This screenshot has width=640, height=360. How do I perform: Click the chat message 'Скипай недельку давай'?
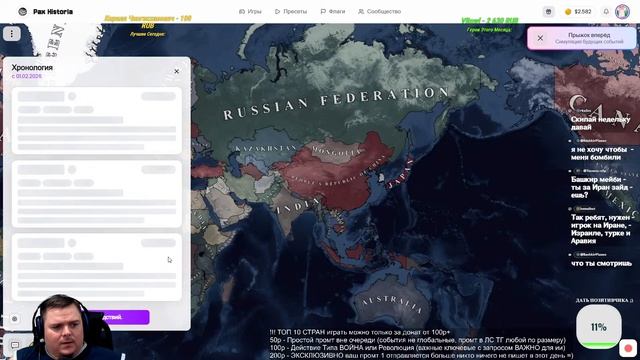(x=600, y=123)
